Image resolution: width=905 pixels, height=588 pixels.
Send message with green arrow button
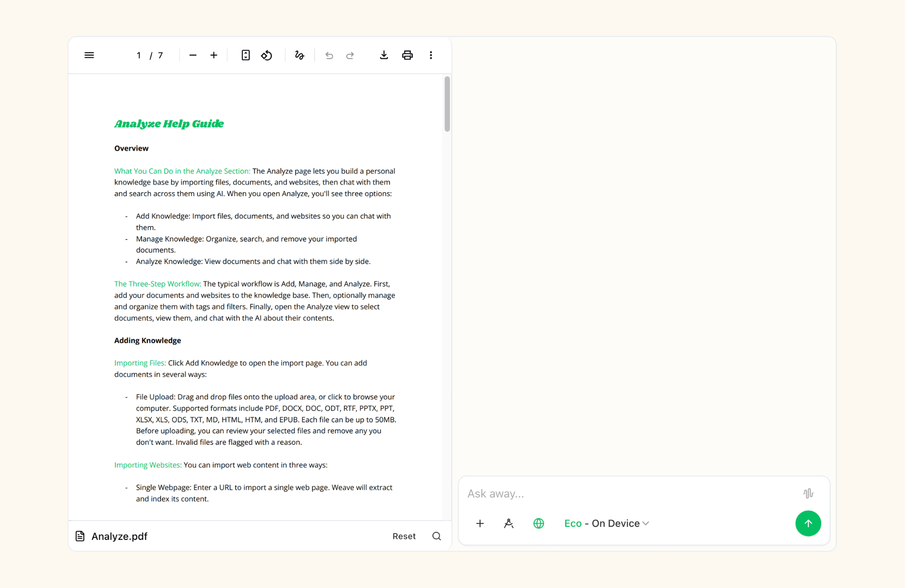(808, 523)
